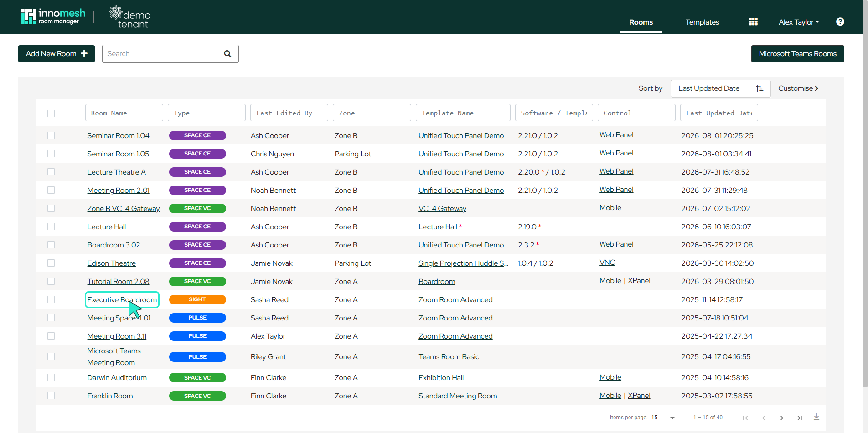Click Riley Grant editor name
868x433 pixels.
pos(268,357)
